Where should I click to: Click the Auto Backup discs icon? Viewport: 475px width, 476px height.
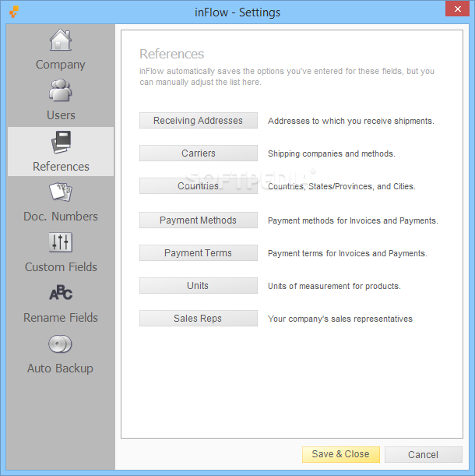[x=60, y=344]
